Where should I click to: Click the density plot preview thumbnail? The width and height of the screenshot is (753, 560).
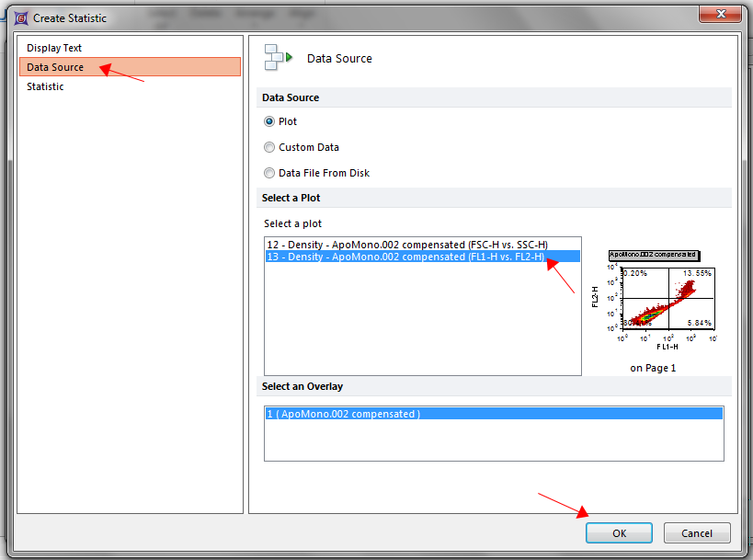(654, 299)
